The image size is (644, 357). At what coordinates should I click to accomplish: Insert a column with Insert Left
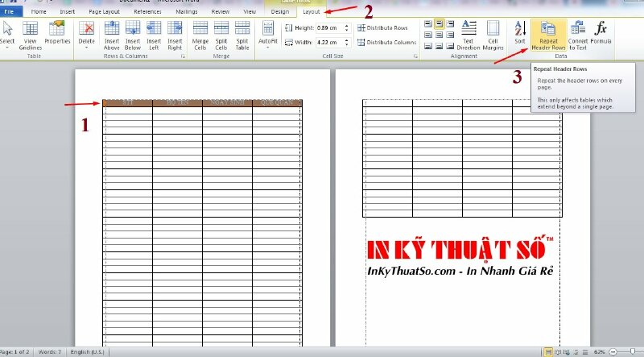coord(154,35)
